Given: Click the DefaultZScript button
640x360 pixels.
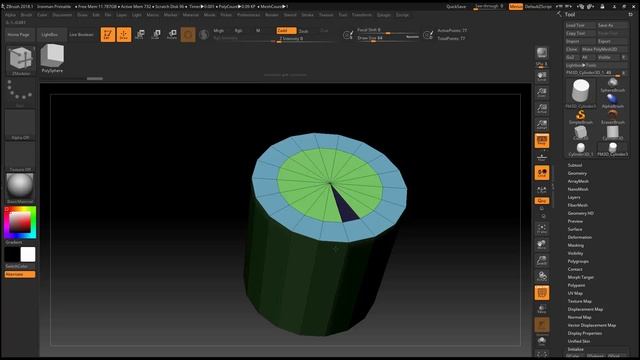Looking at the screenshot, I should tap(538, 7).
